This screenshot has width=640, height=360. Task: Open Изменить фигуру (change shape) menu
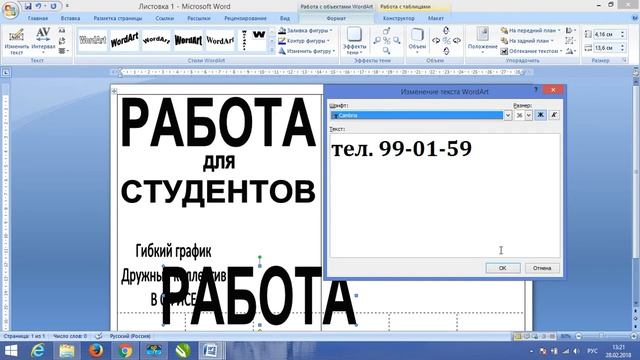[x=307, y=51]
